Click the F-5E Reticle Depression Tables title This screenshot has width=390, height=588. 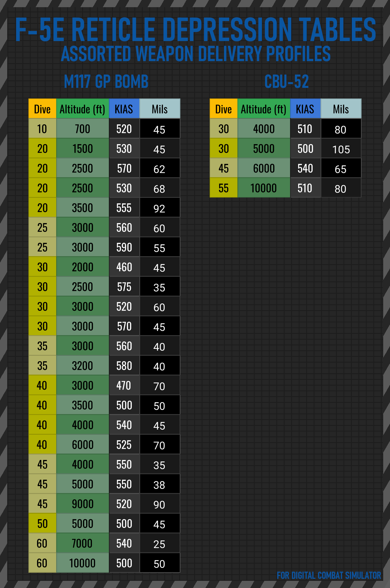(195, 30)
